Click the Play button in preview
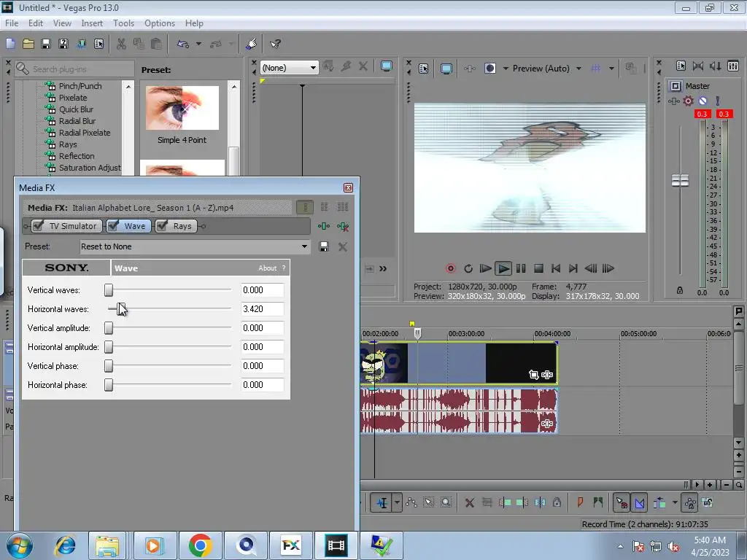The image size is (747, 560). (x=503, y=268)
